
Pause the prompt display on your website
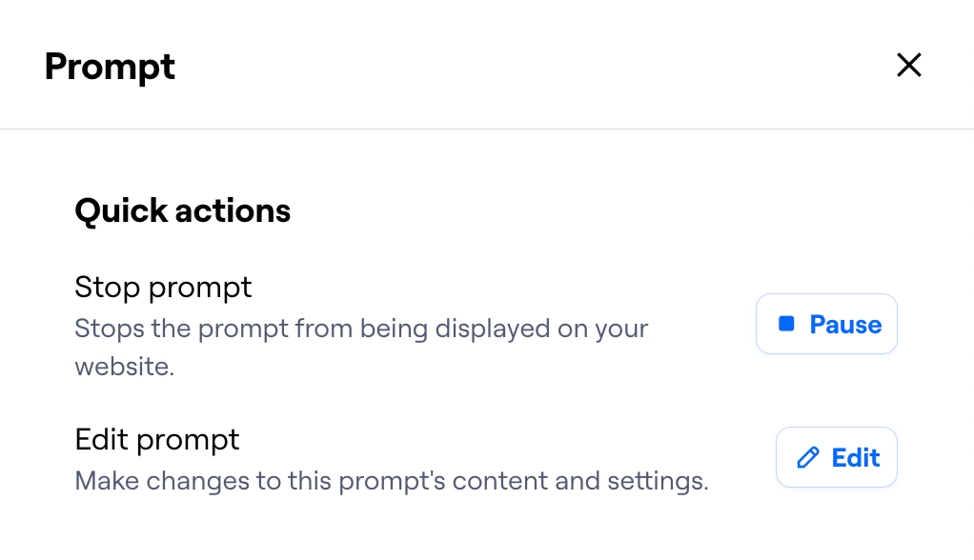[x=826, y=324]
